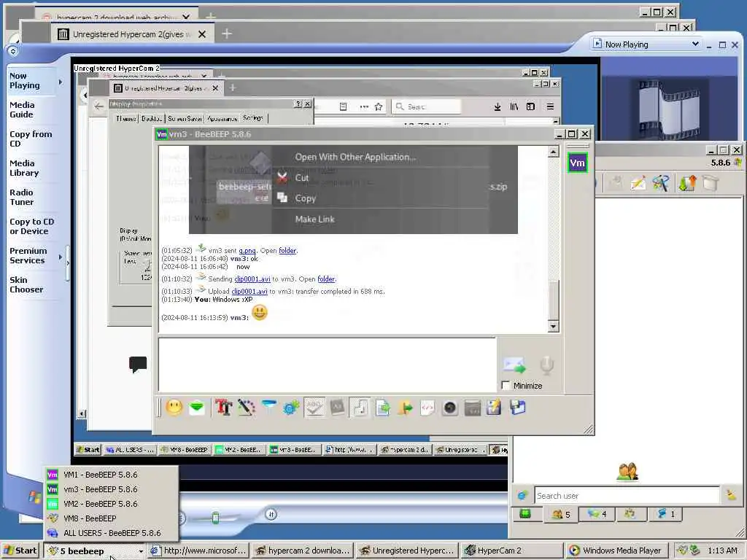
Task: Select VM1 - BeeBEEP 5.8.6 from taskbar group
Action: [x=112, y=475]
